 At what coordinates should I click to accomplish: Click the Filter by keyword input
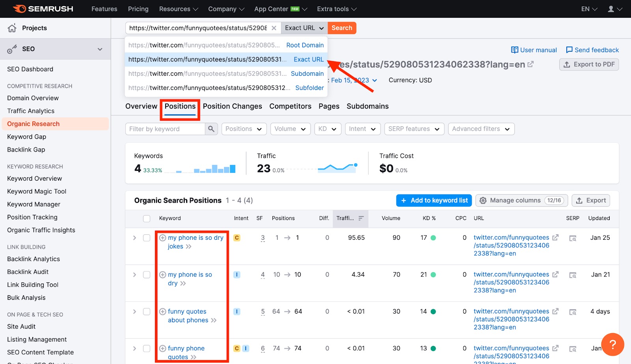tap(165, 129)
